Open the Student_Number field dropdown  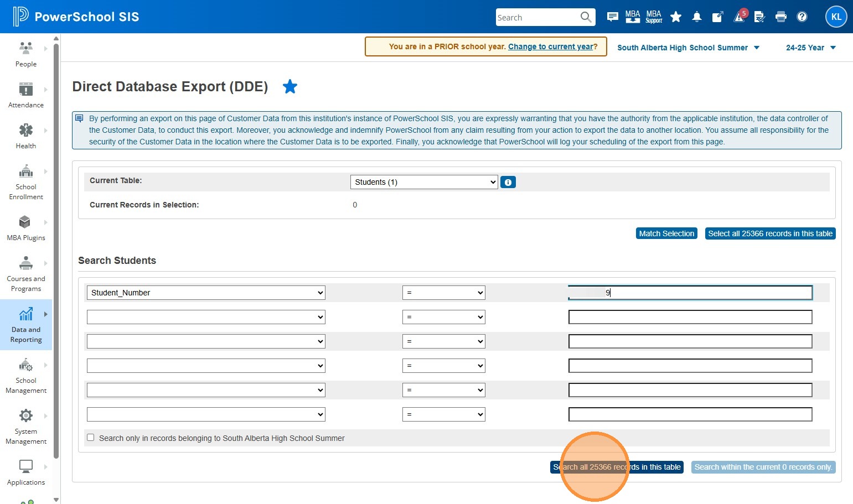pyautogui.click(x=206, y=293)
